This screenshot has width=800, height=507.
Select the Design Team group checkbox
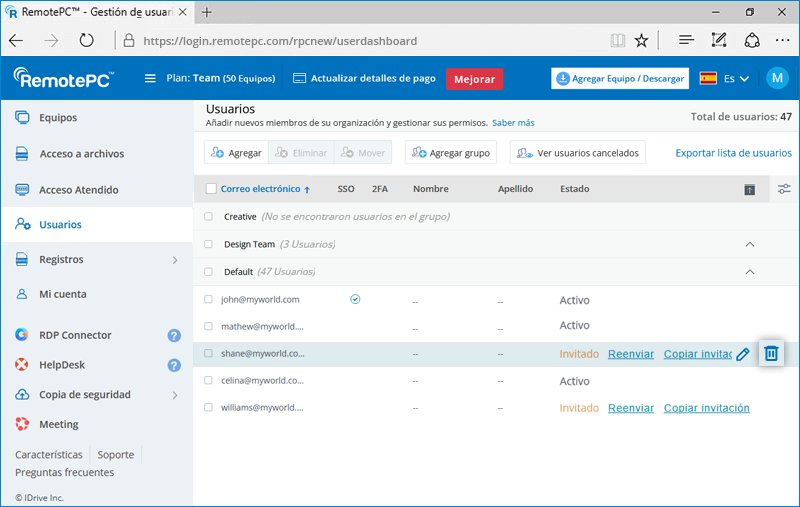click(209, 244)
